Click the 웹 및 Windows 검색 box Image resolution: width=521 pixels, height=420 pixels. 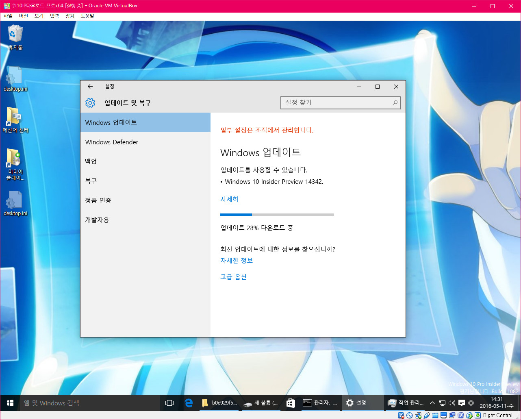click(x=89, y=403)
